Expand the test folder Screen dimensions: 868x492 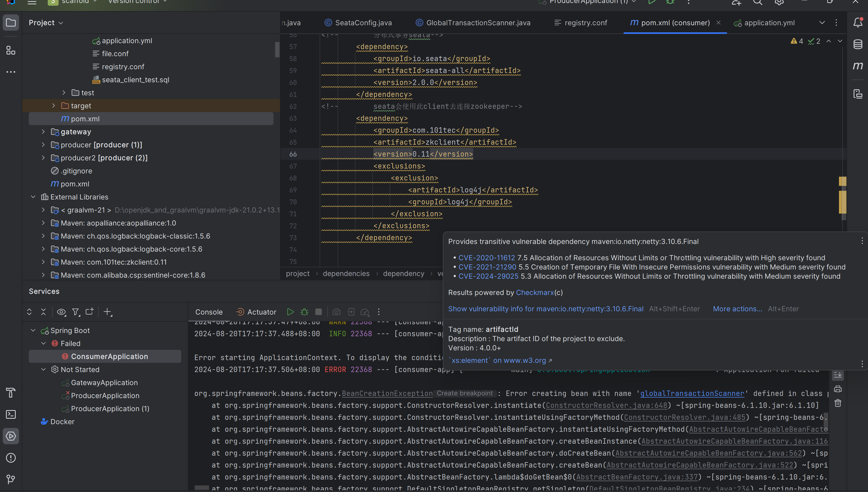tap(64, 93)
